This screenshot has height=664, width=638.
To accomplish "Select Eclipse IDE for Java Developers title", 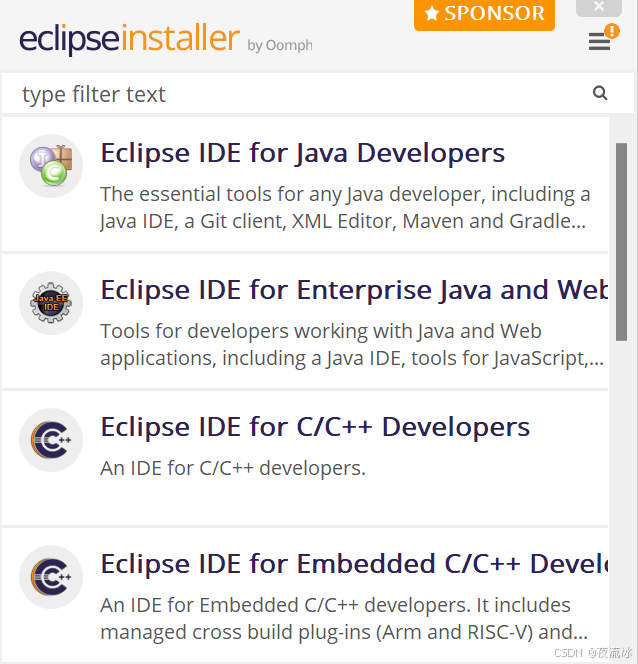I will (303, 153).
